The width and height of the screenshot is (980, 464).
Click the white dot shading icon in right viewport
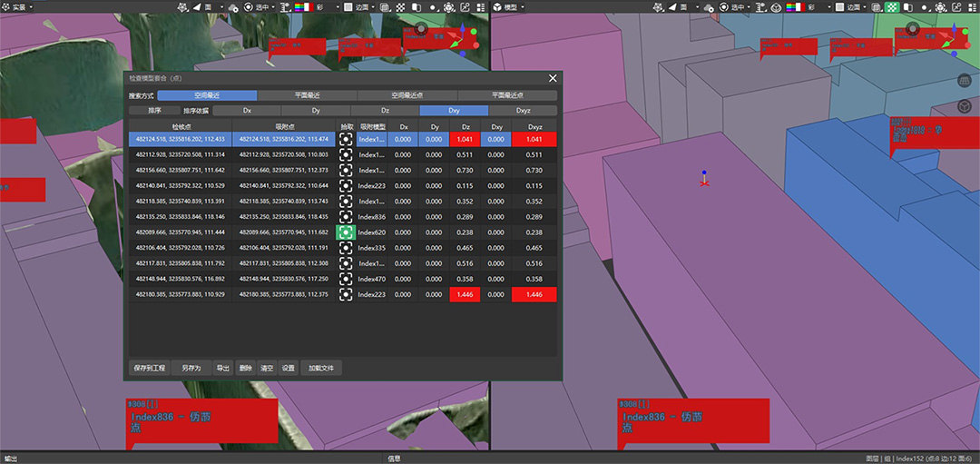point(923,7)
